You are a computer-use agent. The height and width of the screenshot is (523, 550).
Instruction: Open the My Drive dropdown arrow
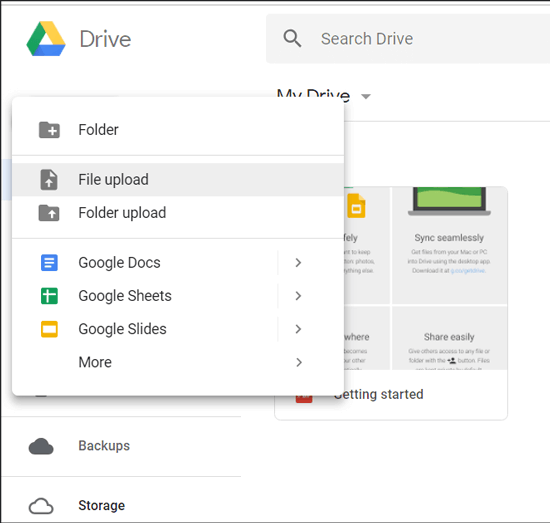coord(366,96)
